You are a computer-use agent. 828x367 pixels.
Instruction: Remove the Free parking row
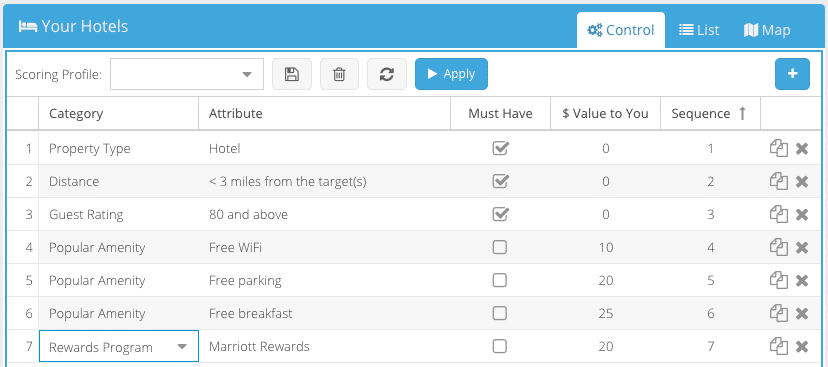[802, 280]
